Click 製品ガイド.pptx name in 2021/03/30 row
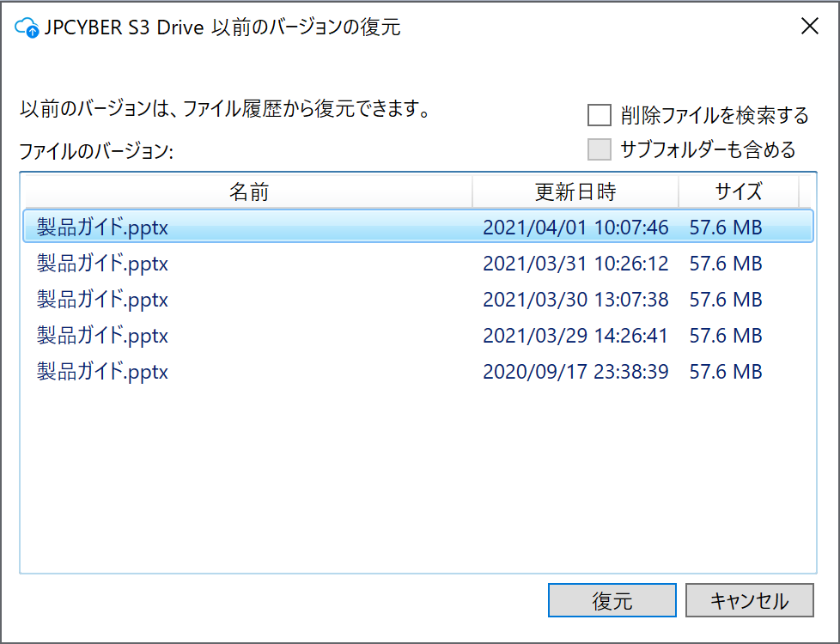Image resolution: width=840 pixels, height=644 pixels. 102,300
